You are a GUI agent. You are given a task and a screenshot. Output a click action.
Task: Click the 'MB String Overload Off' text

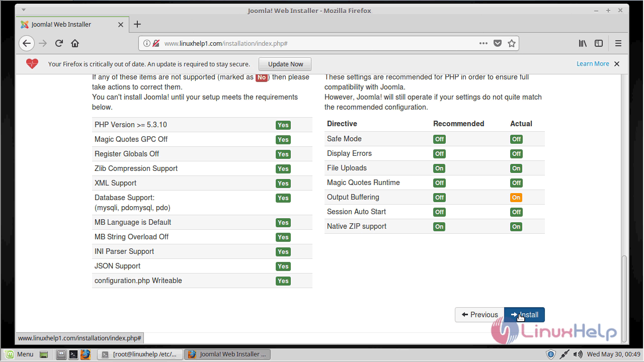click(131, 237)
